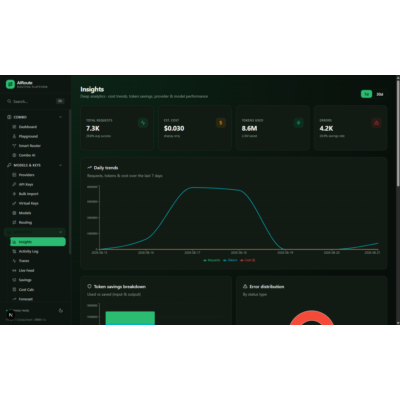Screen dimensions: 400x400
Task: Open Cost Calc sidebar icon
Action: click(x=14, y=289)
